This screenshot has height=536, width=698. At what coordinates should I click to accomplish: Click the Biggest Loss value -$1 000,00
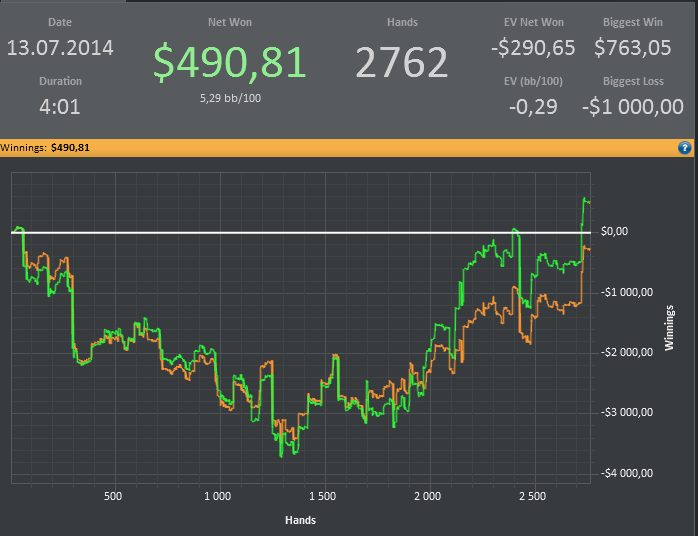[633, 107]
